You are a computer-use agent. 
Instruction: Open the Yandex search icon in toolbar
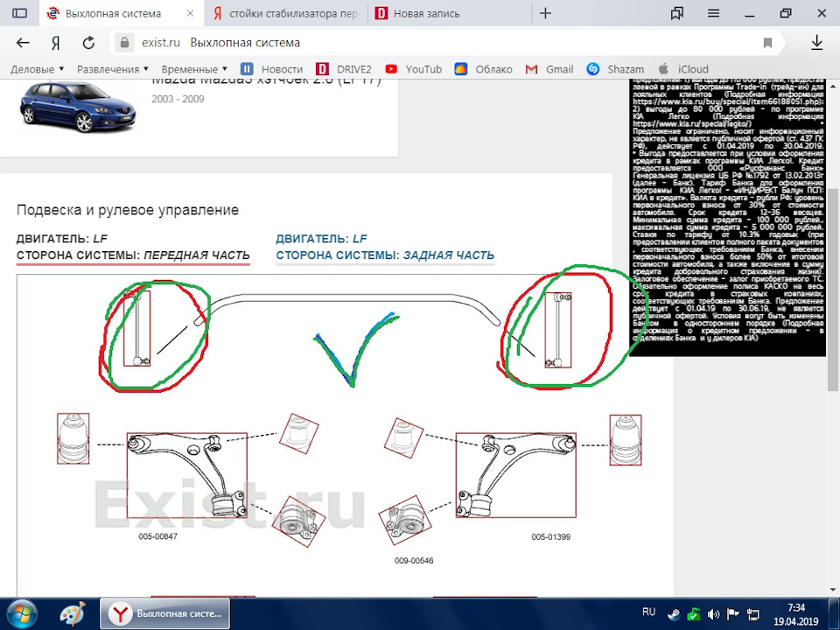(54, 41)
